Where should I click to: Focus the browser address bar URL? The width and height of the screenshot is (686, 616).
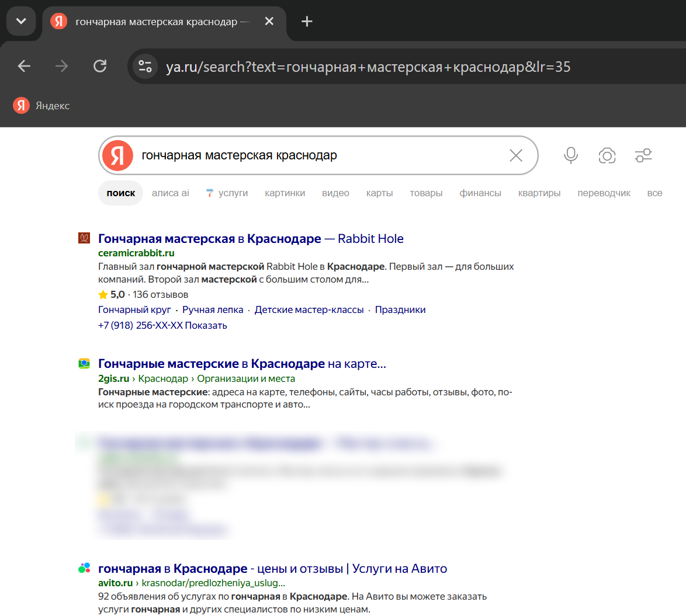[368, 67]
